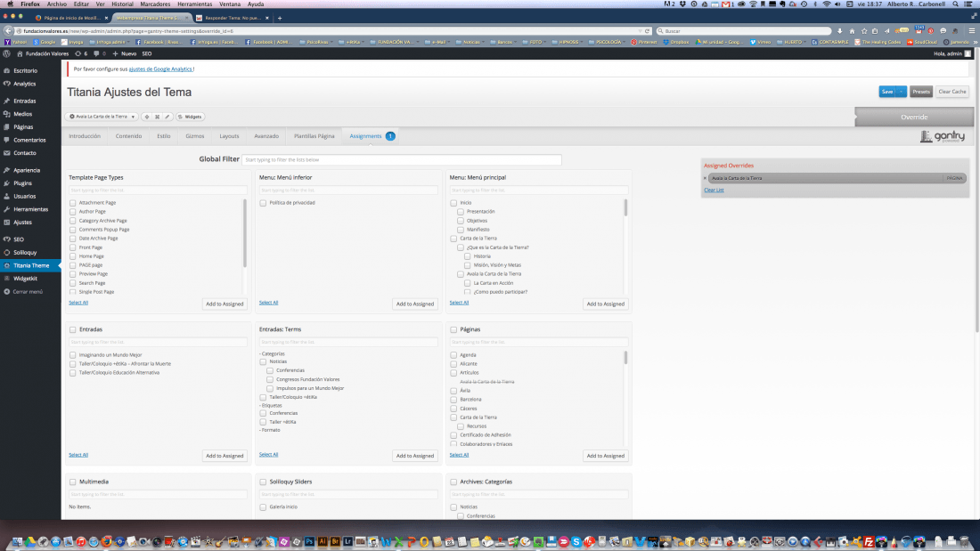980x551 pixels.
Task: Open the Save button dropdown arrow
Action: click(x=901, y=92)
